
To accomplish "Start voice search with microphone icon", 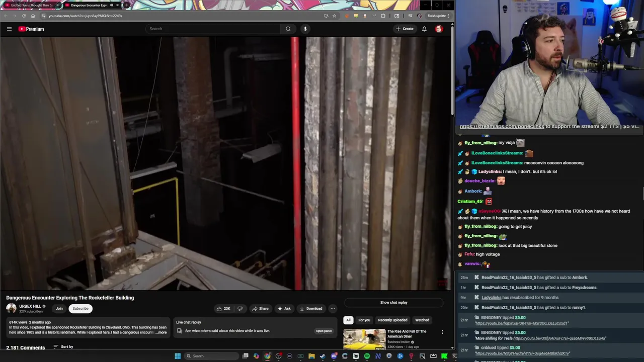I will pos(305,29).
